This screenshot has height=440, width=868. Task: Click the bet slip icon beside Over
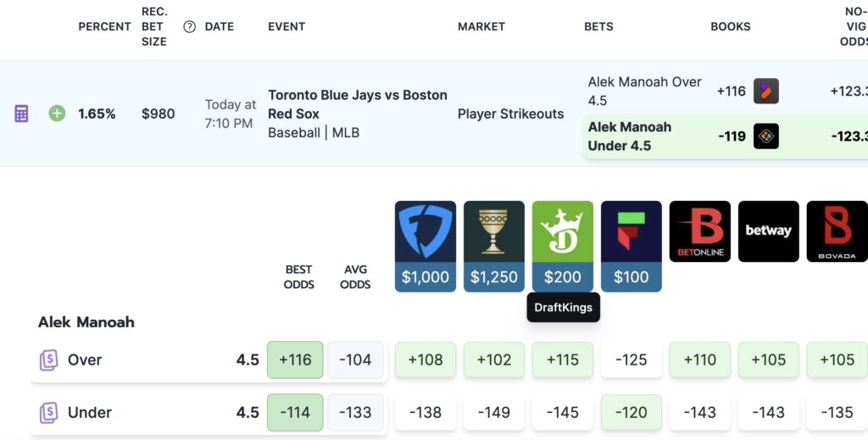tap(48, 360)
